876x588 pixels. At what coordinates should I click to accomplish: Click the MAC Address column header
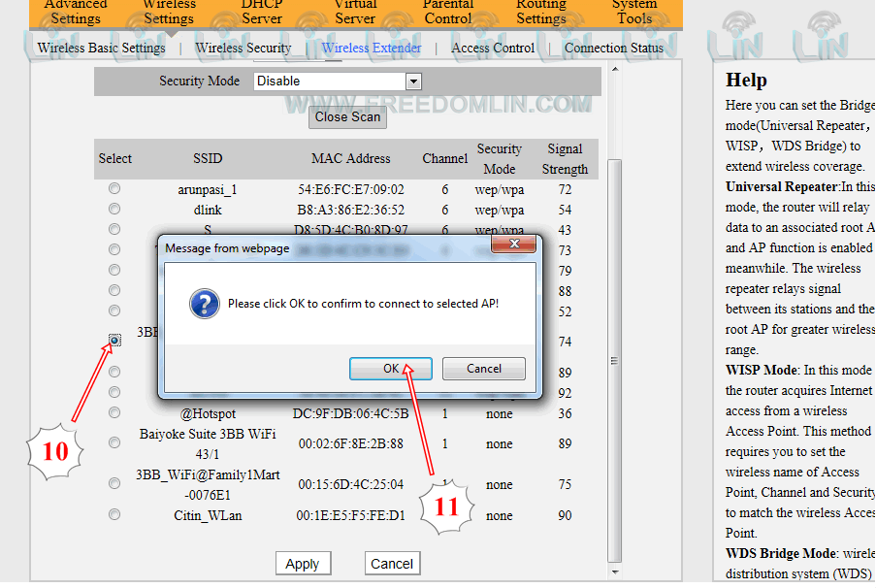pyautogui.click(x=351, y=159)
